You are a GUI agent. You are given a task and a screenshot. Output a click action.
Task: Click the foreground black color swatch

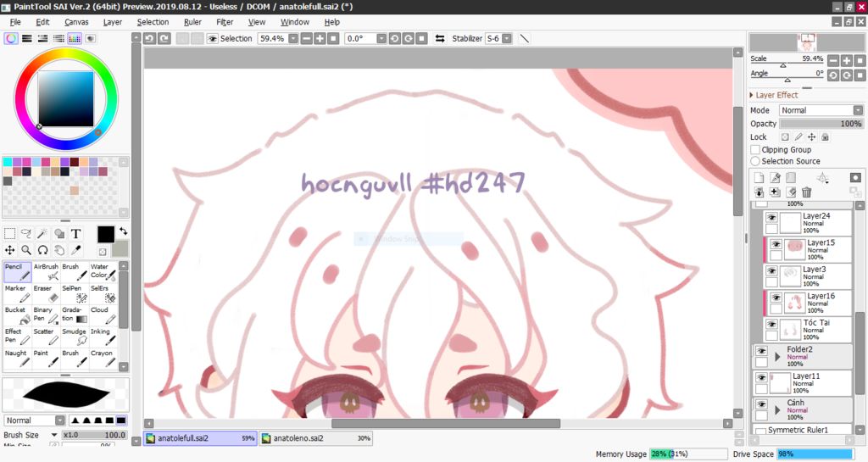pyautogui.click(x=106, y=234)
